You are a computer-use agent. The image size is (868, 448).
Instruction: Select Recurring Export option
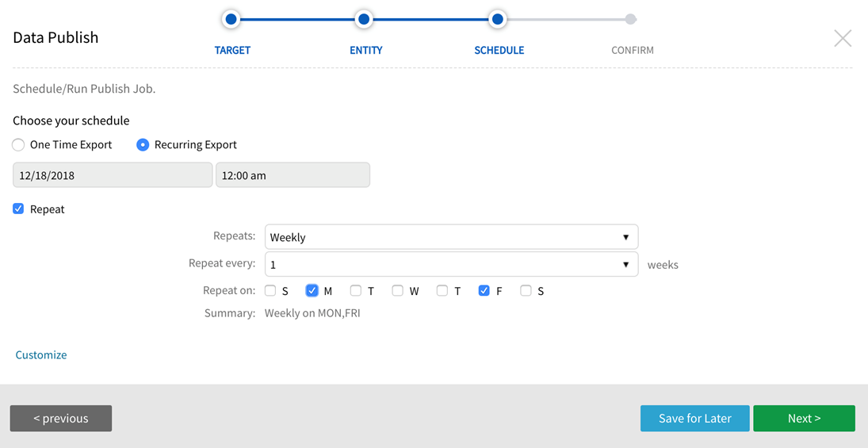point(143,145)
